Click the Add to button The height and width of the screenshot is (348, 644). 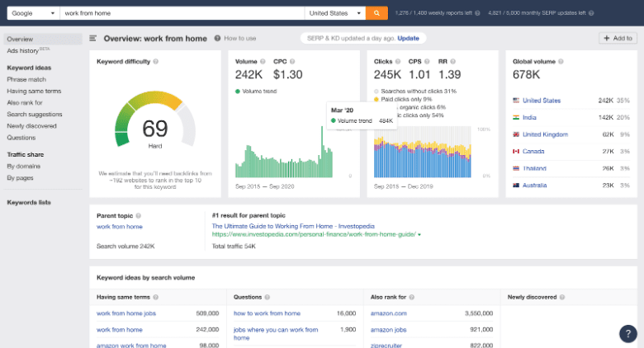click(x=618, y=38)
